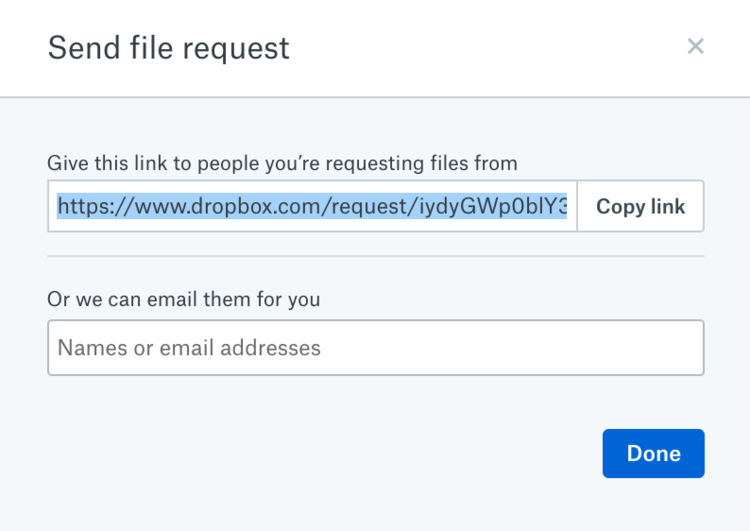Click the word 'request' in dialog title
The width and height of the screenshot is (750, 531).
[x=236, y=50]
